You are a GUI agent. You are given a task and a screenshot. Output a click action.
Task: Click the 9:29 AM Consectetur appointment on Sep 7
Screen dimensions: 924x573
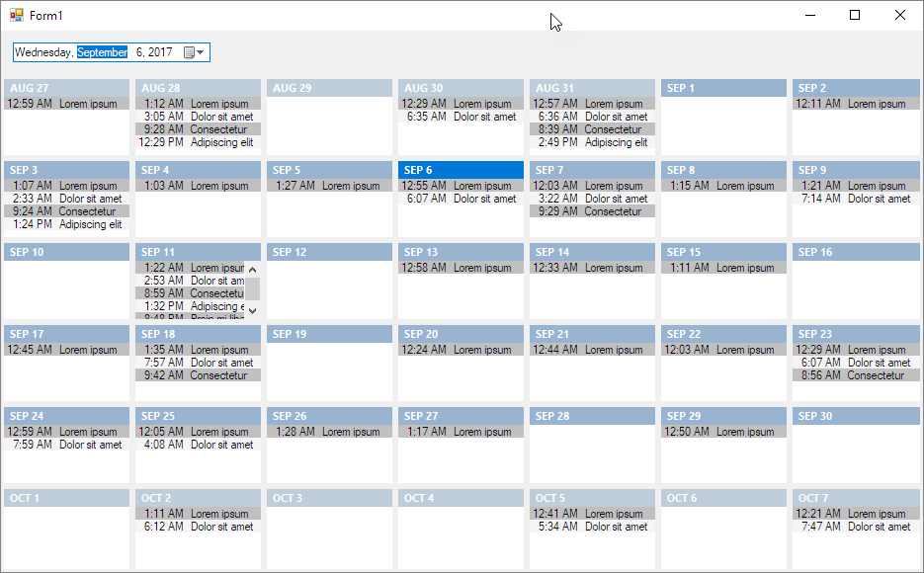[x=591, y=211]
